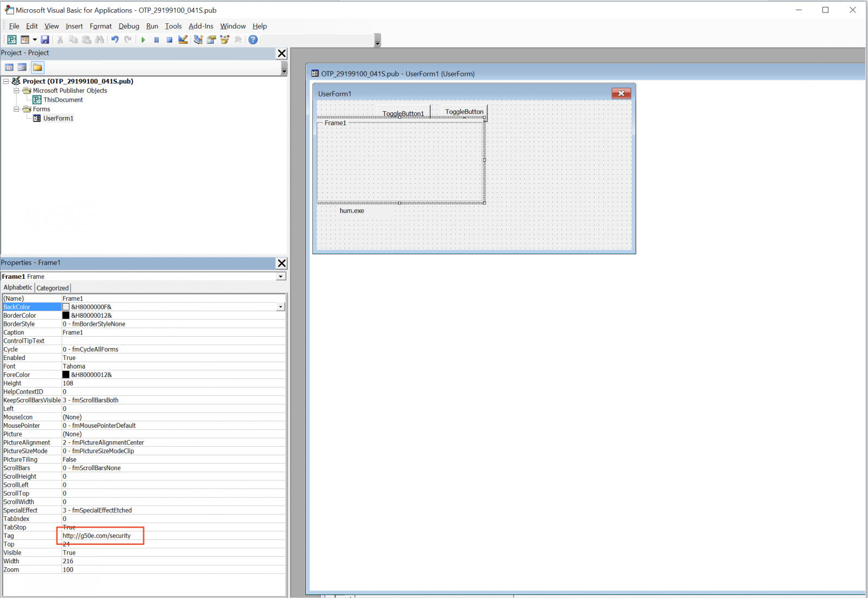Viewport: 868px width, 598px height.
Task: Open the Properties Window toolbar icon
Action: (x=211, y=40)
